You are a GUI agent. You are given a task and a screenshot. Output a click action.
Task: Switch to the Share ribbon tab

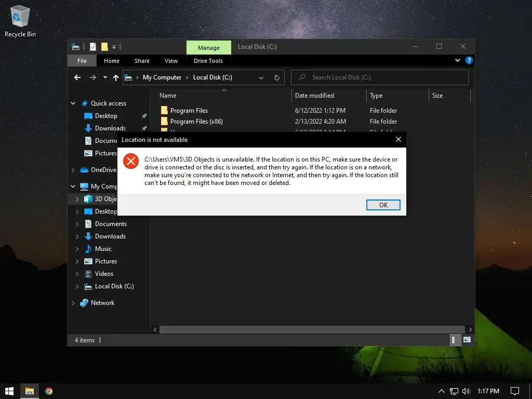142,61
